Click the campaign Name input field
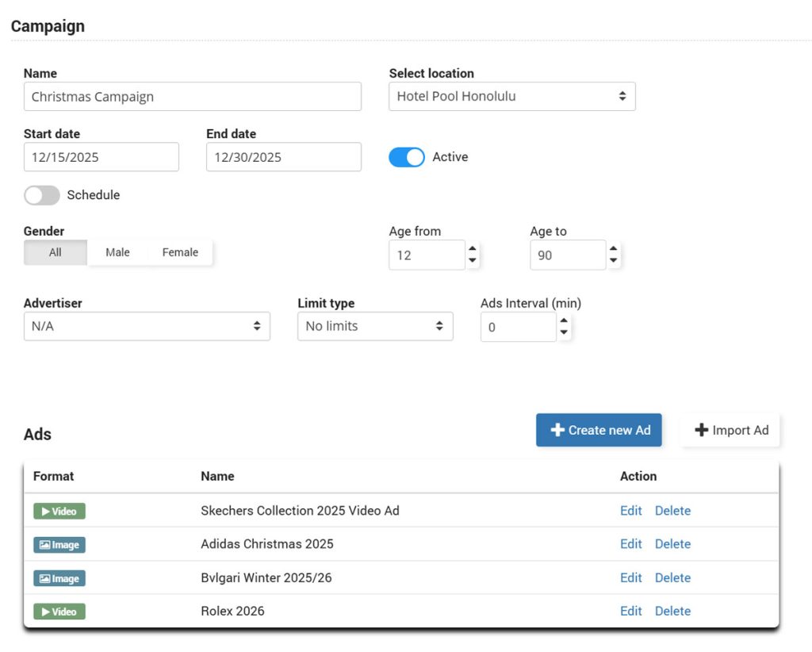The width and height of the screenshot is (812, 652). (x=192, y=97)
